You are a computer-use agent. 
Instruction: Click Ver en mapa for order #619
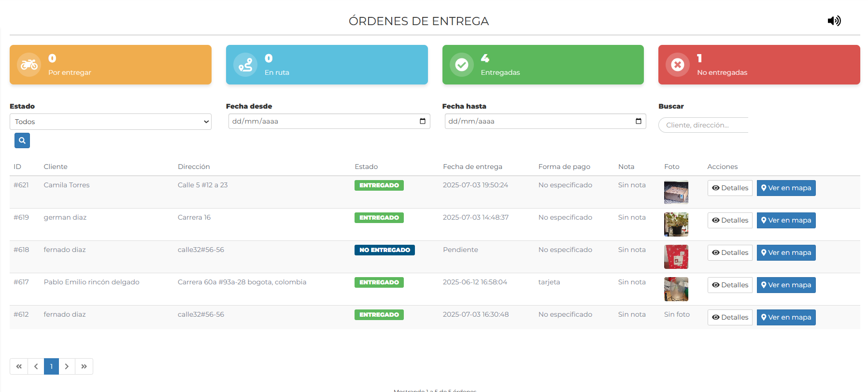(x=786, y=220)
